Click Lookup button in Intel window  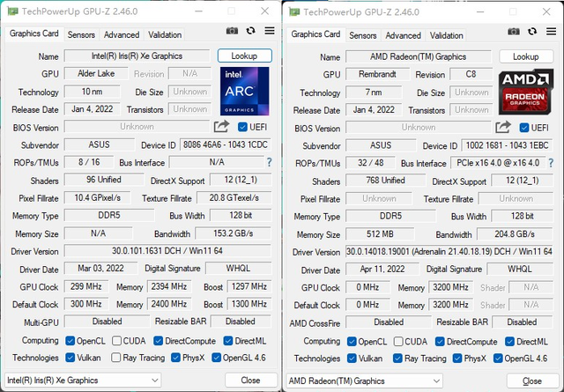(x=245, y=55)
